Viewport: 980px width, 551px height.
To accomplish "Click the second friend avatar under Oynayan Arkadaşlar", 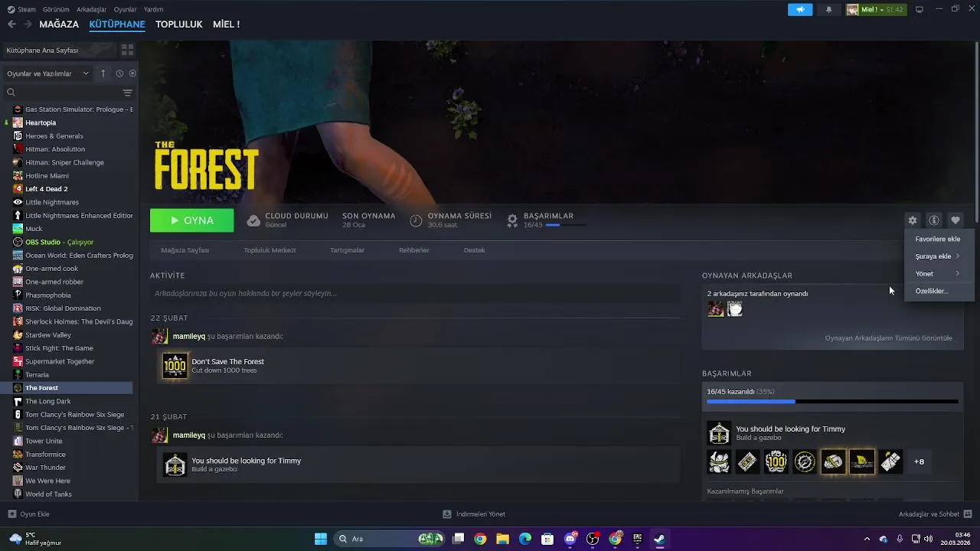I will 735,308.
